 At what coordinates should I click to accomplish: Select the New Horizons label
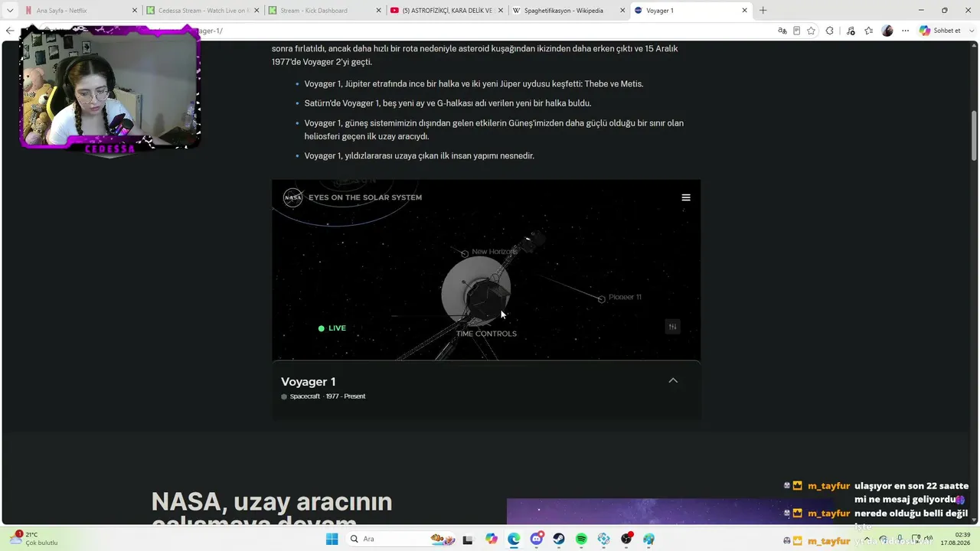coord(494,252)
